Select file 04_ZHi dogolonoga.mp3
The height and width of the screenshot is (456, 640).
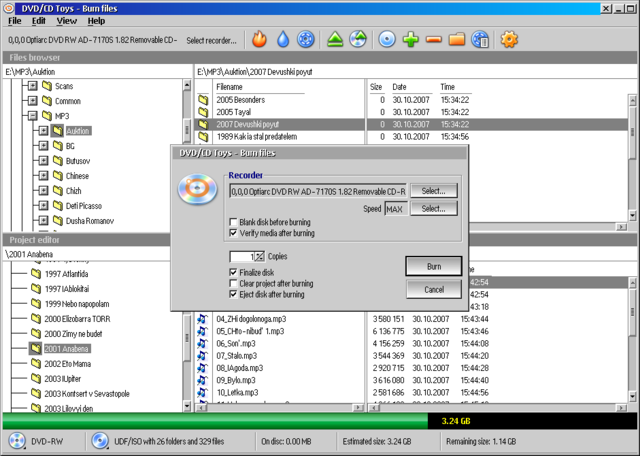click(251, 319)
